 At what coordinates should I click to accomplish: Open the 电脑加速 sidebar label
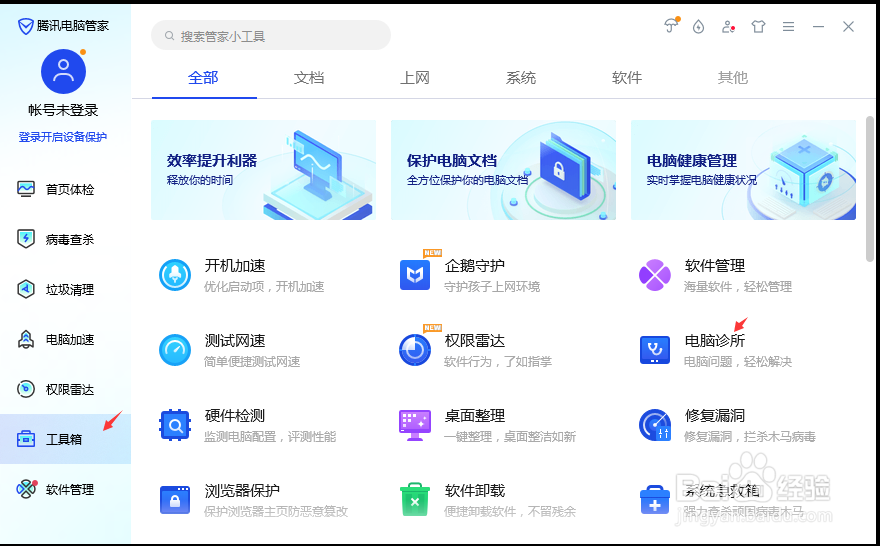70,339
